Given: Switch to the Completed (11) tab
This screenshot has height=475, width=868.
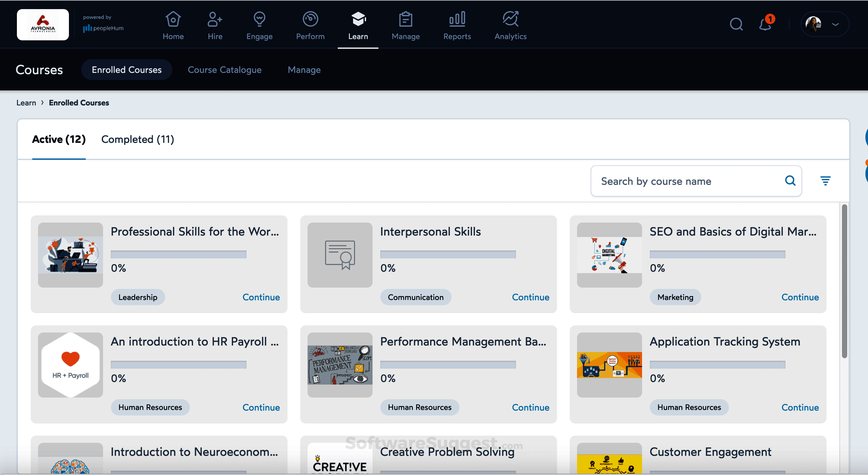Looking at the screenshot, I should pyautogui.click(x=138, y=139).
